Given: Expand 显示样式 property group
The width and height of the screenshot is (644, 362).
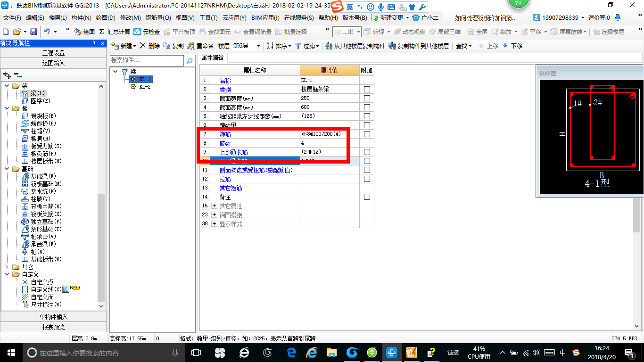Looking at the screenshot, I should tap(215, 224).
